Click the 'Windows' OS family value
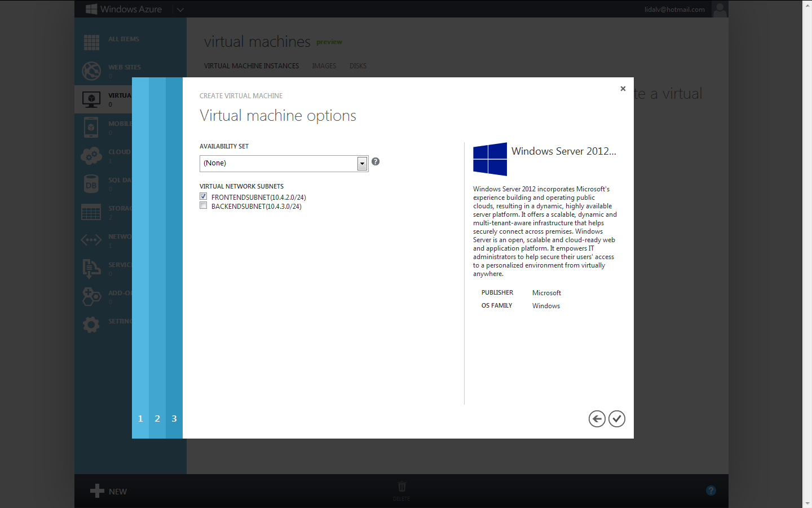This screenshot has height=508, width=812. pos(546,306)
